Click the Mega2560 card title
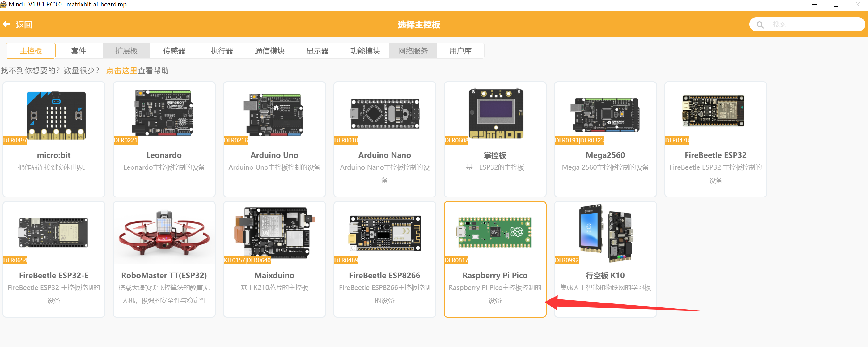Image resolution: width=868 pixels, height=347 pixels. click(x=605, y=155)
